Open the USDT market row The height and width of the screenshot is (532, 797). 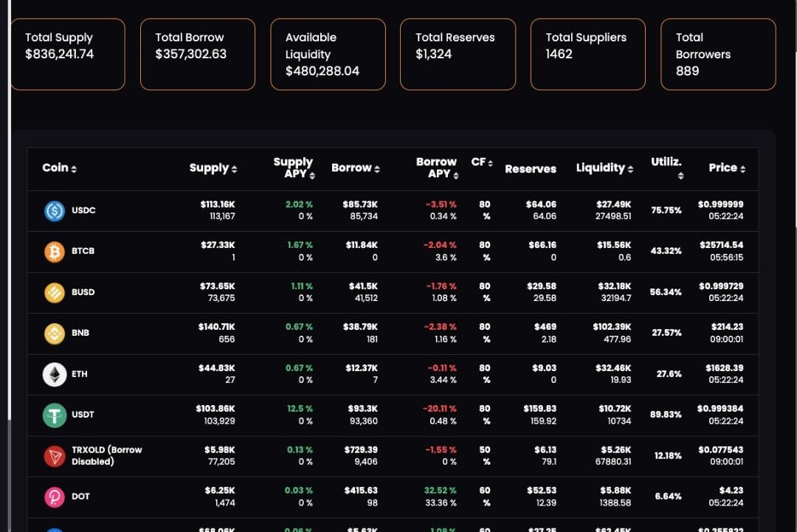coord(369,415)
